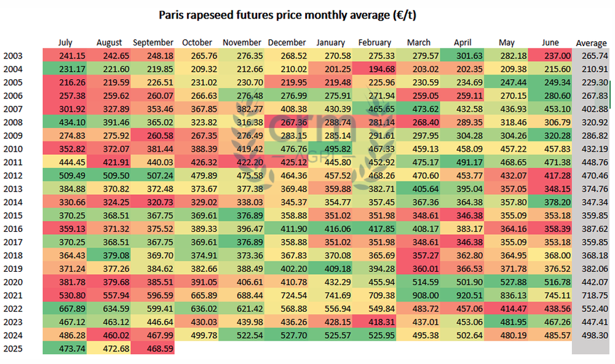
Task: Click the September 2025 cell 468.59
Action: 153,348
